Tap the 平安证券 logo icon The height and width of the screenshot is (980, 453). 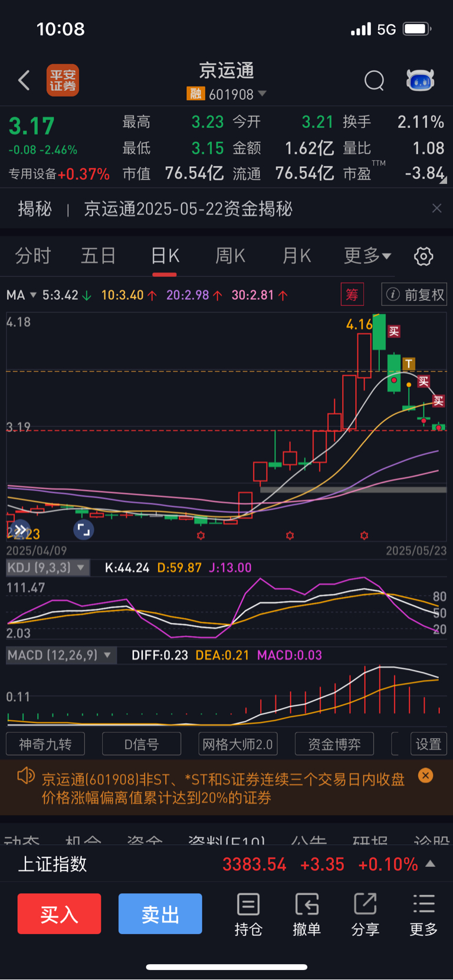63,80
